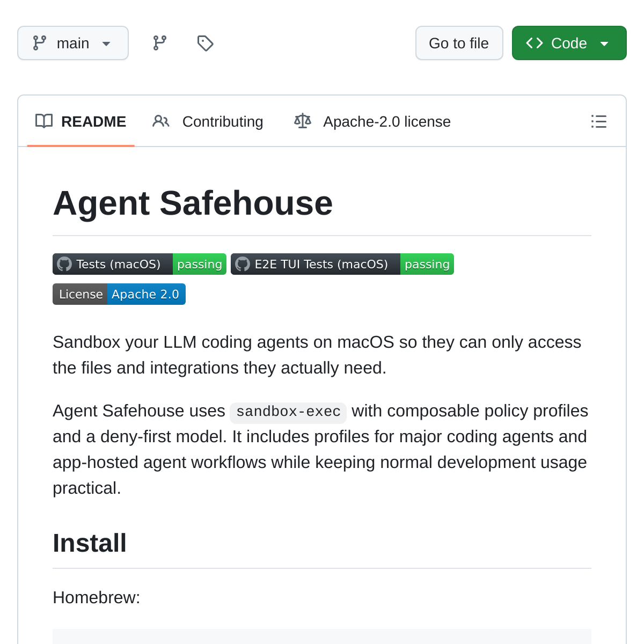Viewport: 644px width, 644px height.
Task: Click the Tests (macOS) passing status badge
Action: [x=139, y=264]
